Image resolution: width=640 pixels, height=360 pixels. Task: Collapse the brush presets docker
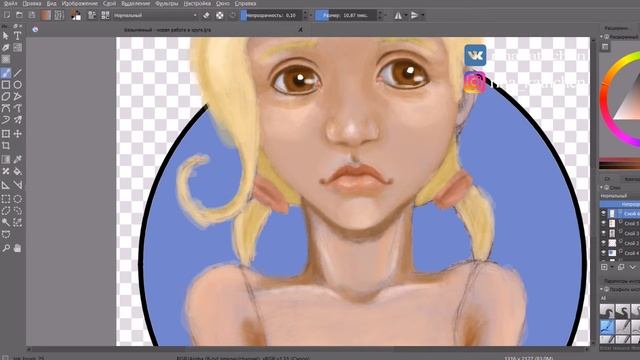(x=602, y=289)
